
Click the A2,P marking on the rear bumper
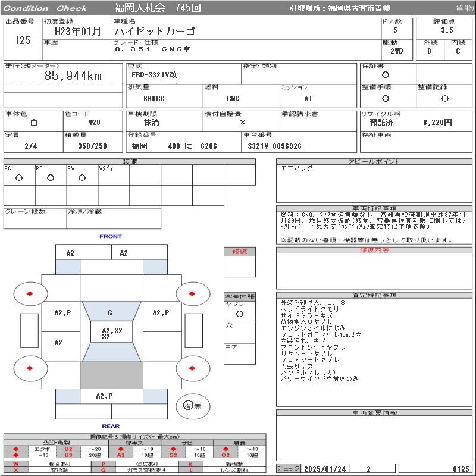coord(104,396)
